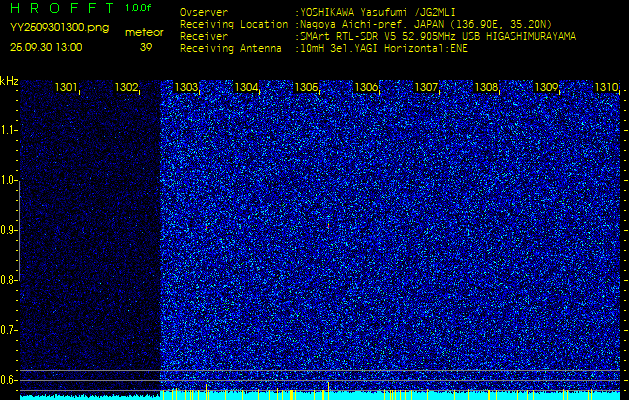Click the kHz axis unit label
The width and height of the screenshot is (629, 400).
click(9, 81)
